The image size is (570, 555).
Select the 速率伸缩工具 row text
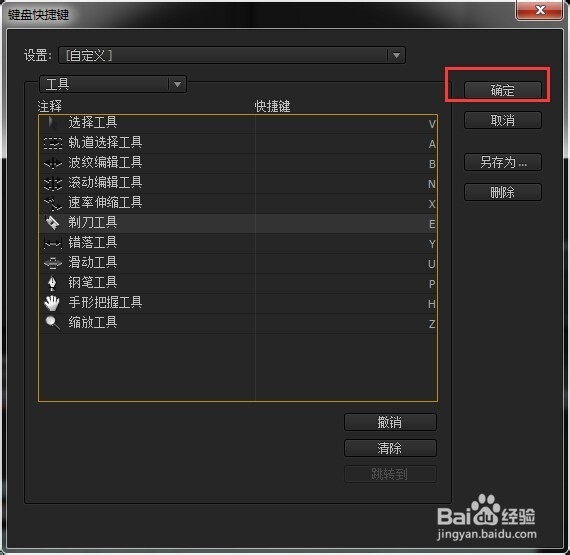[x=105, y=202]
